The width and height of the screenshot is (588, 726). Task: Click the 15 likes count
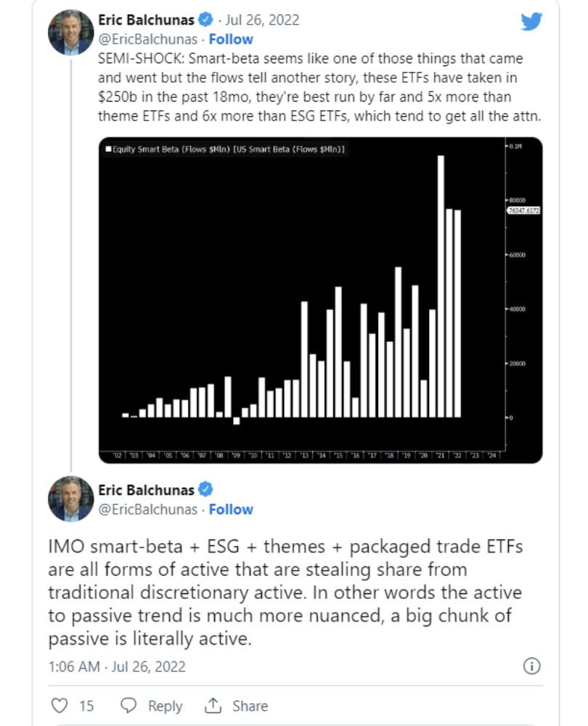click(86, 706)
